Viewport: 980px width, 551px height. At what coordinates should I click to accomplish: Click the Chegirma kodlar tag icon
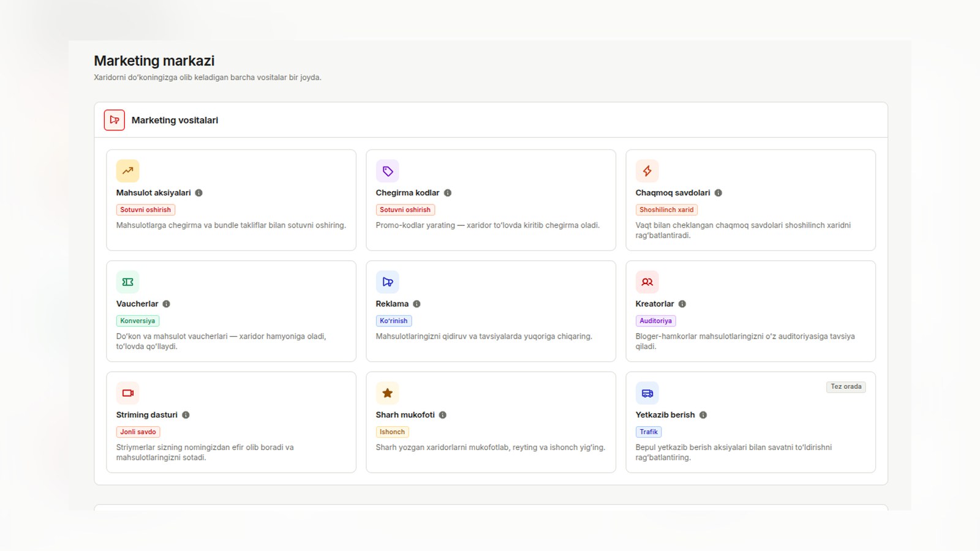pos(387,171)
